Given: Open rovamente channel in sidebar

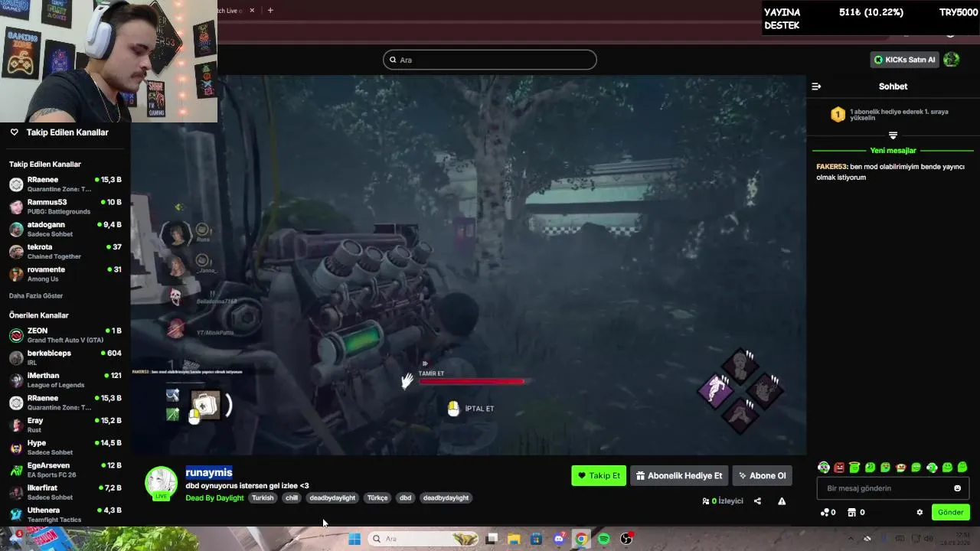Looking at the screenshot, I should 65,274.
